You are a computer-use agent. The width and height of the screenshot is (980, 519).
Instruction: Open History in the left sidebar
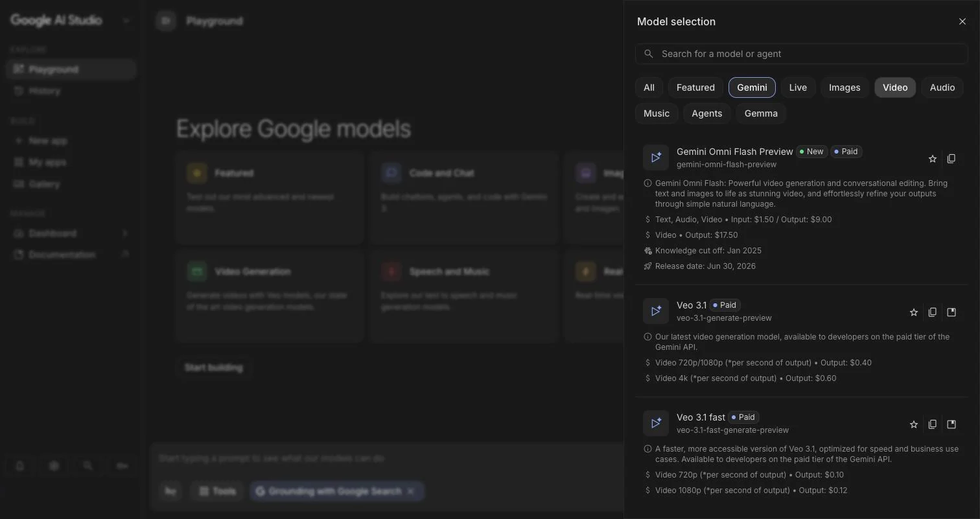71,91
